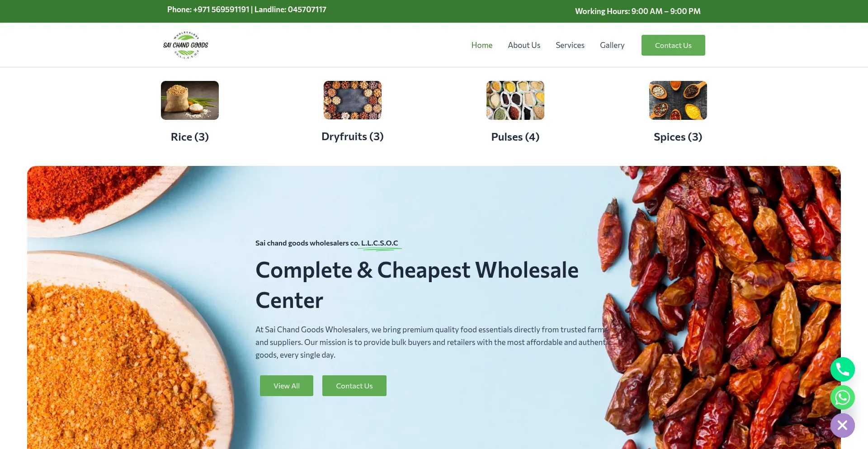Select the Spices category thumbnail
The width and height of the screenshot is (868, 449).
(678, 100)
